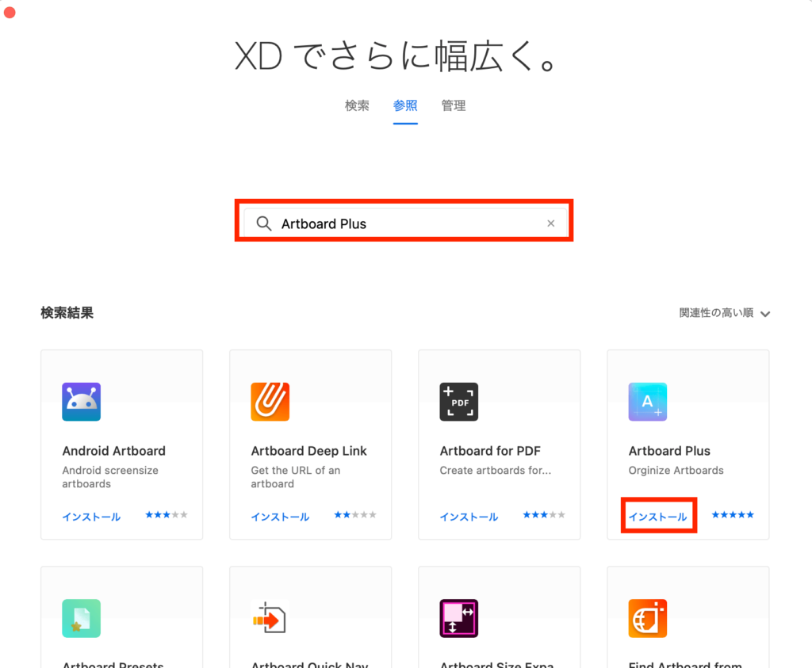Viewport: 812px width, 668px height.
Task: Open Android Artboard title text
Action: 114,451
